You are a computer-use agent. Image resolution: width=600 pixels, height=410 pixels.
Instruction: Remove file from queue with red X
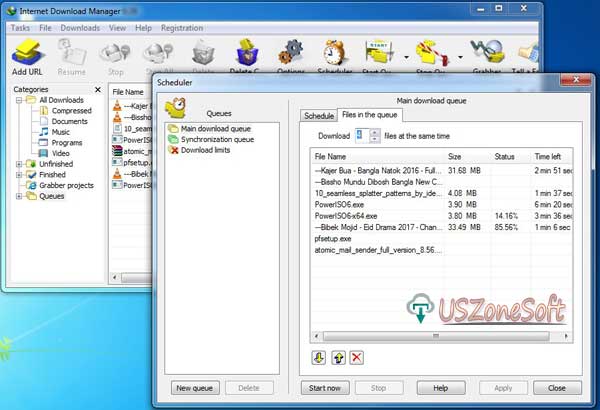tap(357, 358)
